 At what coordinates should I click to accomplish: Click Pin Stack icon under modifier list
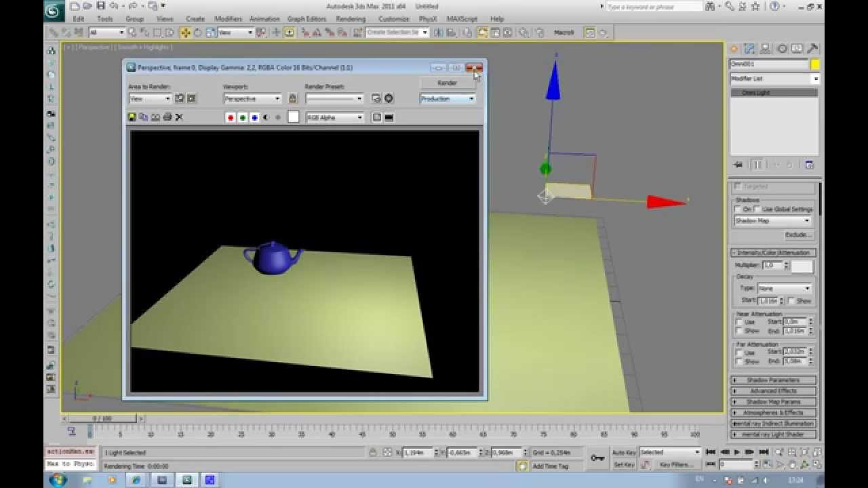pyautogui.click(x=738, y=165)
